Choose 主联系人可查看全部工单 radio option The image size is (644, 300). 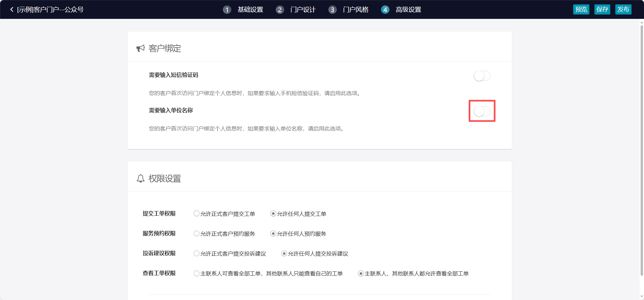tap(197, 273)
